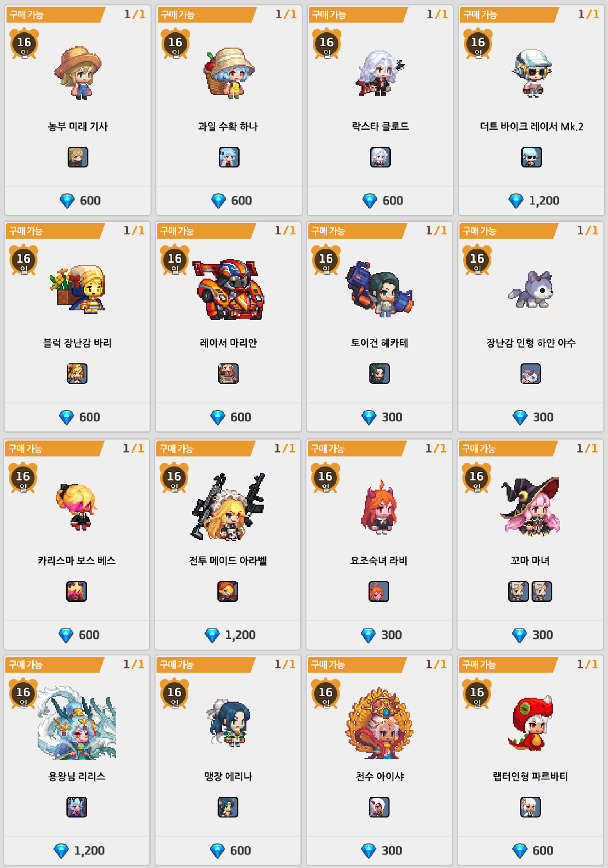Open the 토이건 헤카테 hero portrait icon
The width and height of the screenshot is (608, 868).
point(379,374)
